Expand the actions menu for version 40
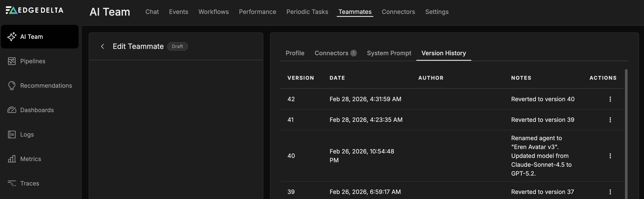The height and width of the screenshot is (199, 644). click(610, 156)
